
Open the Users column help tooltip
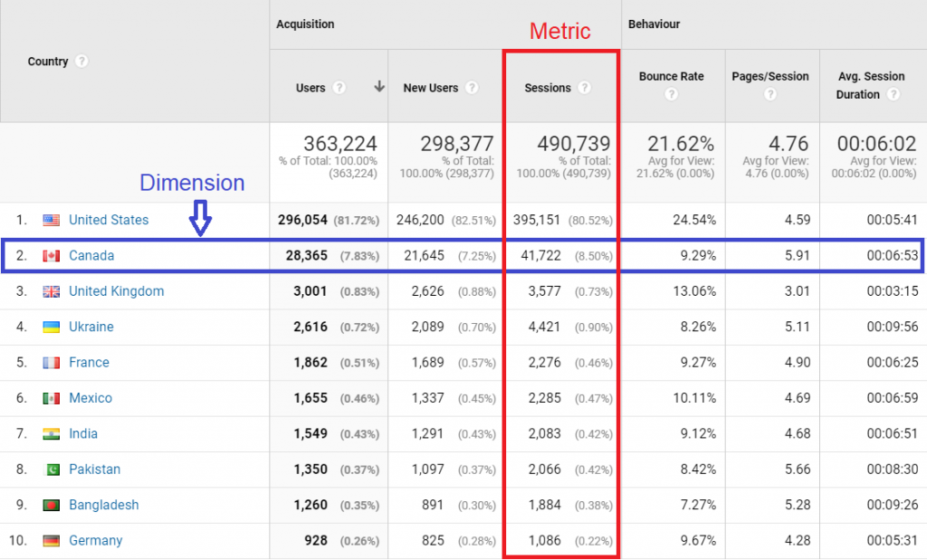click(338, 89)
